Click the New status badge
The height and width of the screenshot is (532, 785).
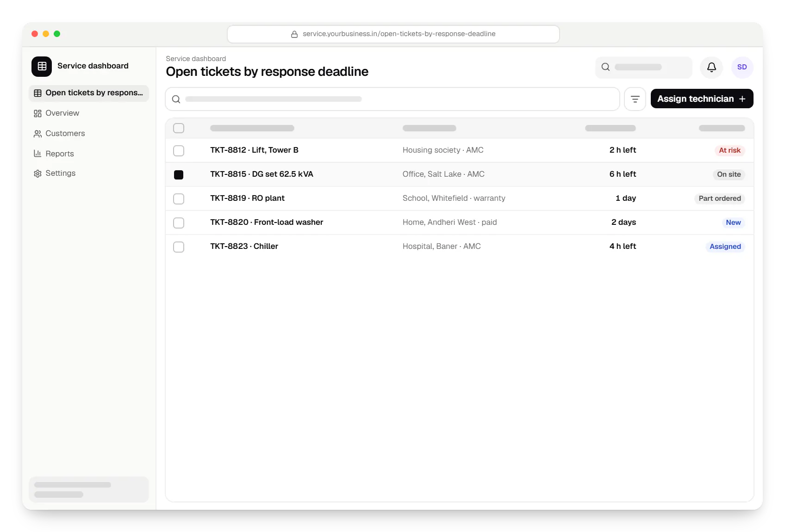(x=733, y=223)
